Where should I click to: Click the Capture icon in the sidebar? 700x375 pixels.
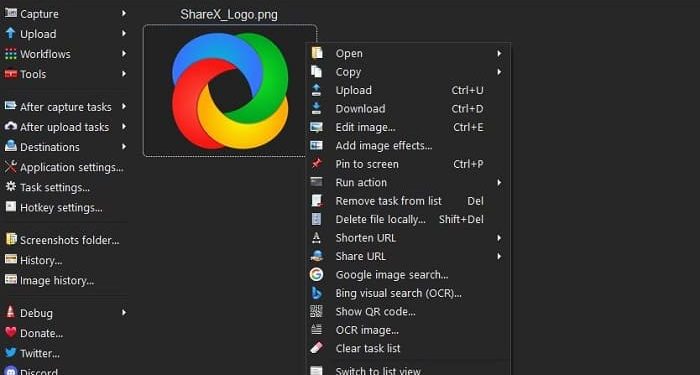pyautogui.click(x=11, y=13)
